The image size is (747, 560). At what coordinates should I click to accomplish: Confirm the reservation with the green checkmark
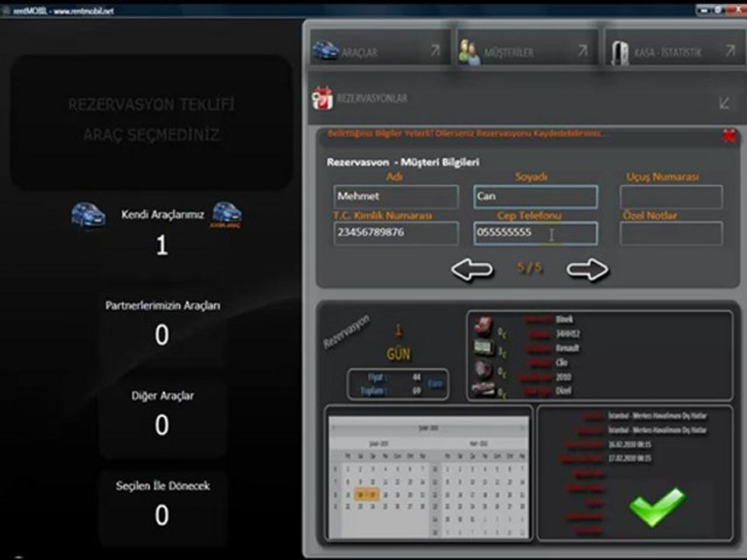[657, 506]
